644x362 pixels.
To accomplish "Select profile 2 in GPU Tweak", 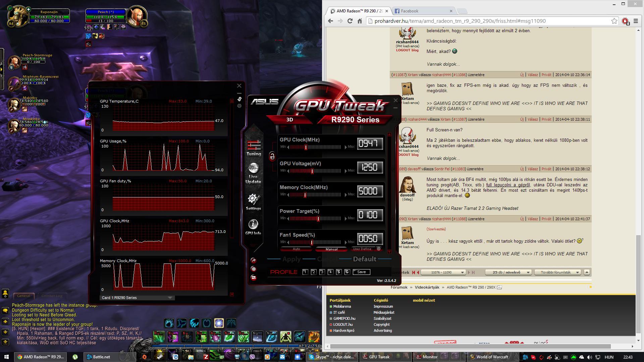I will point(314,272).
